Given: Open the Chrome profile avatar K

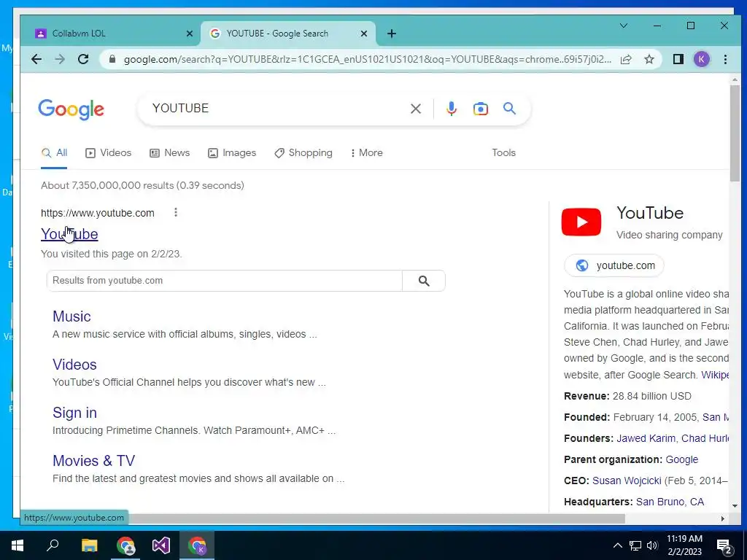Looking at the screenshot, I should pos(701,59).
